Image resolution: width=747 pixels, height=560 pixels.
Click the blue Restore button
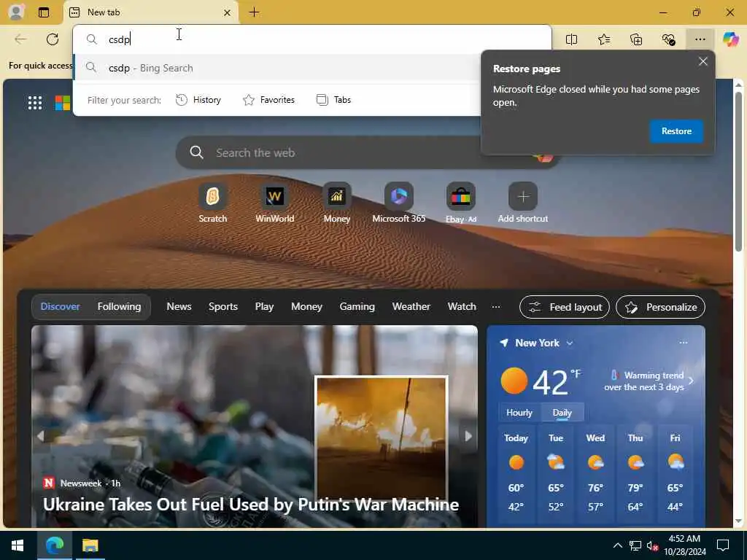[x=676, y=131]
